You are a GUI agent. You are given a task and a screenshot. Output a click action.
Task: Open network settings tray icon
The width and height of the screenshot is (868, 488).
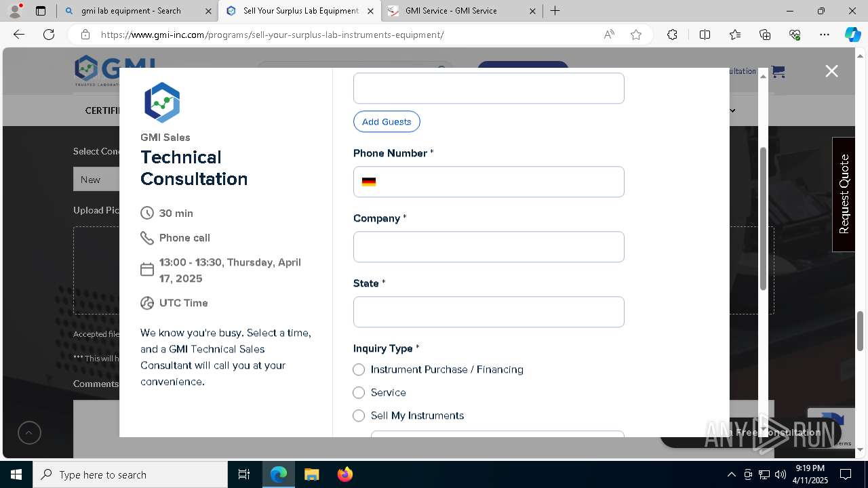pos(764,474)
